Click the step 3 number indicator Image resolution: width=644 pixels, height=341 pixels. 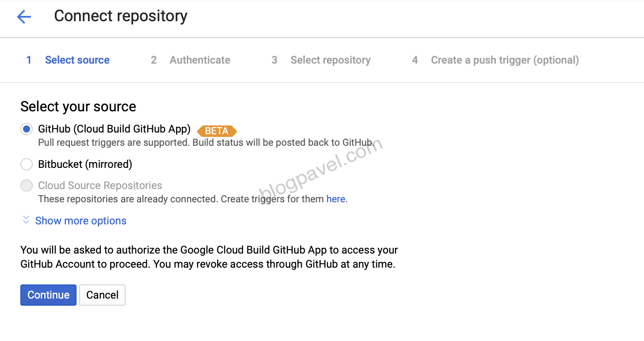(274, 60)
